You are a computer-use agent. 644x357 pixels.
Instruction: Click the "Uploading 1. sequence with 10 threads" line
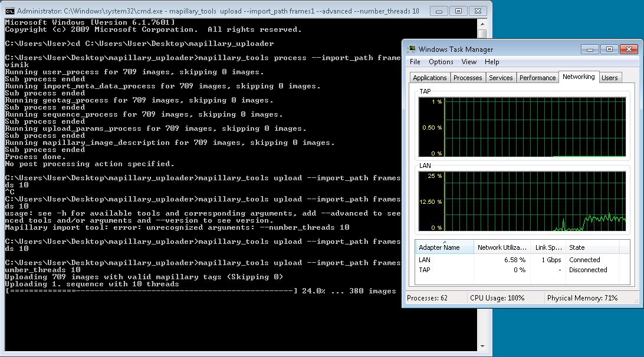tap(92, 284)
